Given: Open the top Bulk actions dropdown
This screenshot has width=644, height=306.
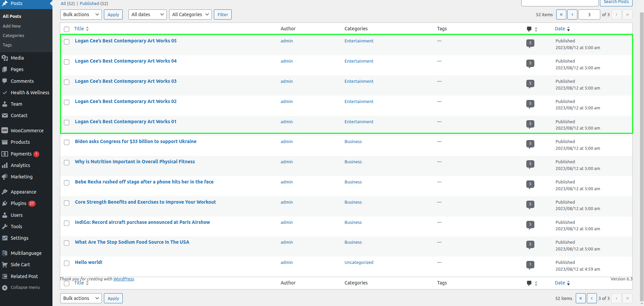Looking at the screenshot, I should 81,14.
